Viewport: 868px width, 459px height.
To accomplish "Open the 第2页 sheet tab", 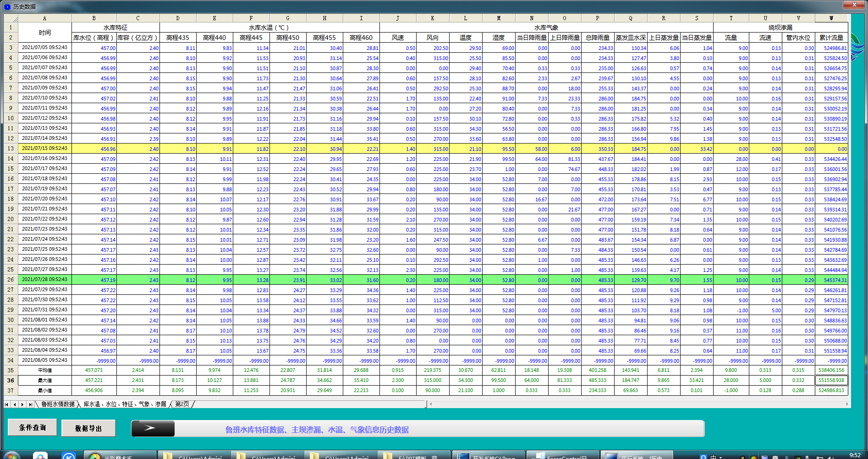I will [182, 404].
